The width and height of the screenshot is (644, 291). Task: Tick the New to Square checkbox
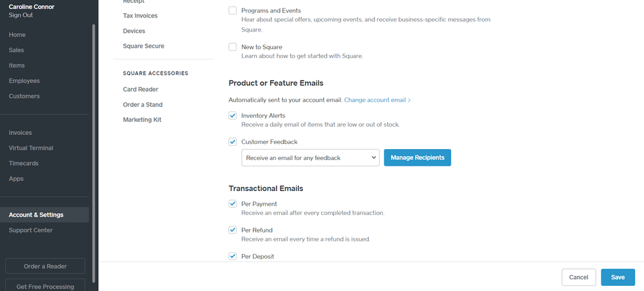[x=233, y=47]
